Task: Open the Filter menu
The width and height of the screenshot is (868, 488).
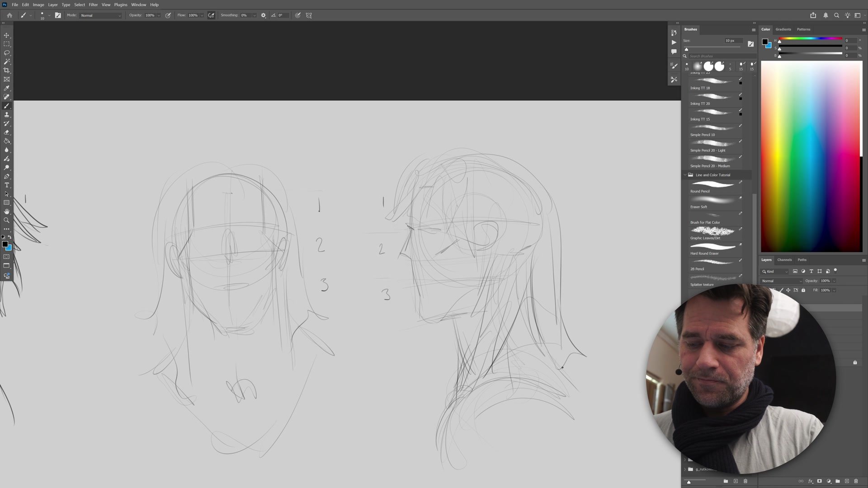Action: point(93,5)
